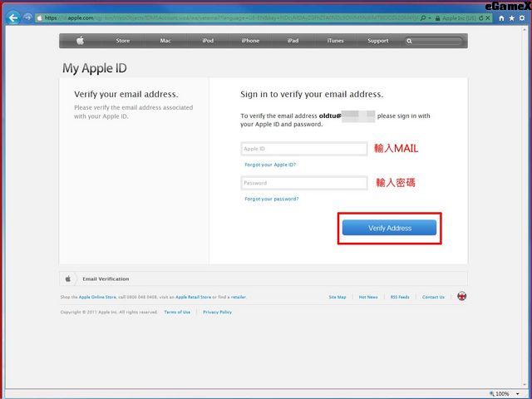
Task: Click the retailer link in footer
Action: coord(239,297)
